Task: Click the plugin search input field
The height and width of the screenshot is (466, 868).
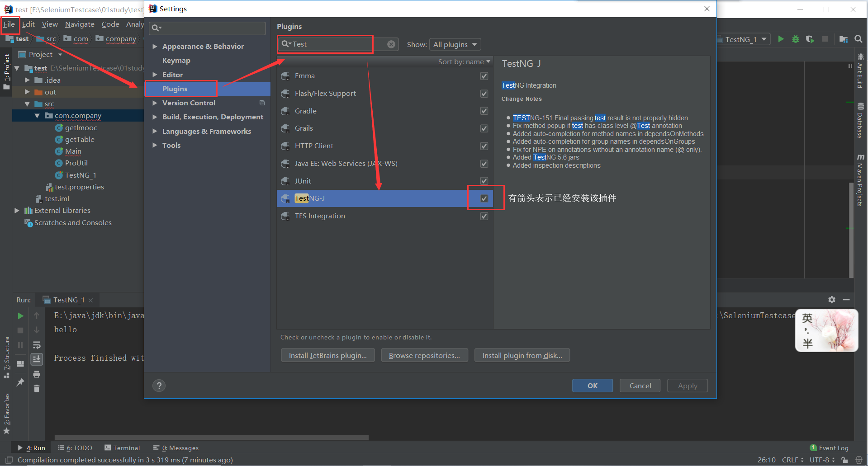Action: (338, 44)
